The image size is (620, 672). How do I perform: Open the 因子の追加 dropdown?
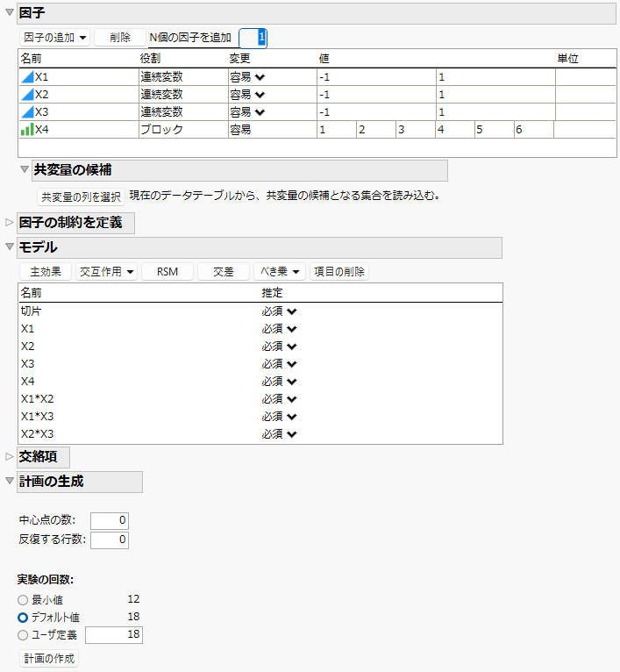(54, 38)
